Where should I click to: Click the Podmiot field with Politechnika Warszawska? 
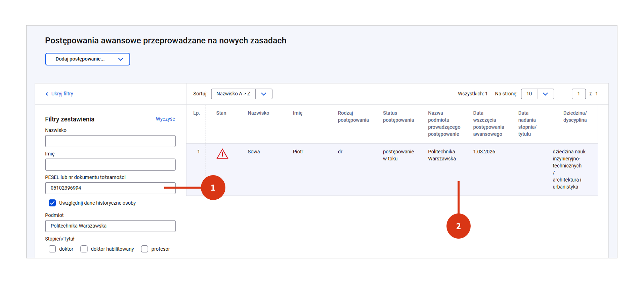[x=110, y=226]
